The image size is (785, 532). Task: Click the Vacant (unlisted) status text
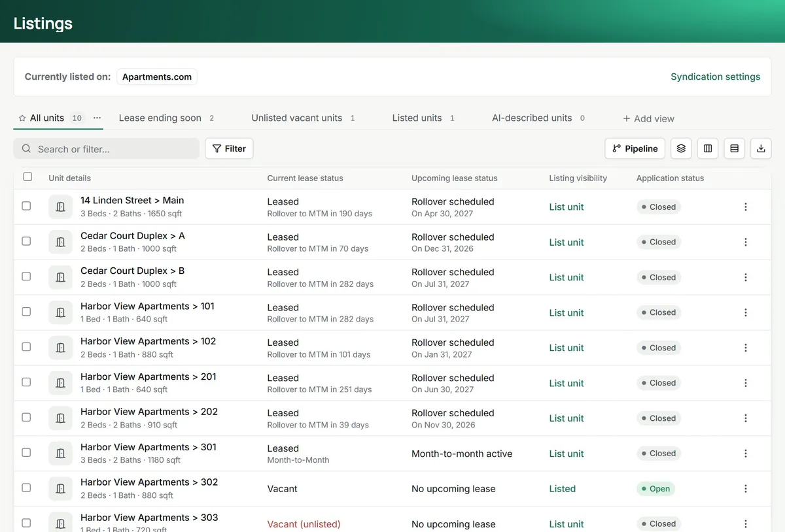(304, 524)
